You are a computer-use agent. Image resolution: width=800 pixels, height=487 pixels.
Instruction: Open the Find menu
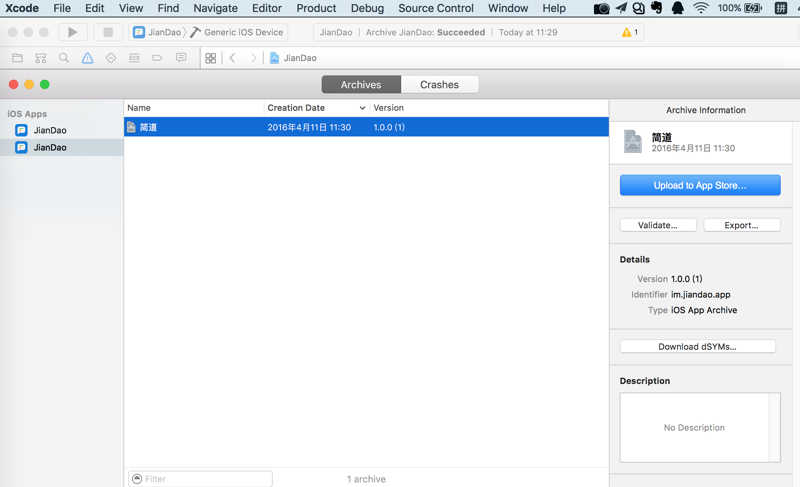click(x=168, y=8)
